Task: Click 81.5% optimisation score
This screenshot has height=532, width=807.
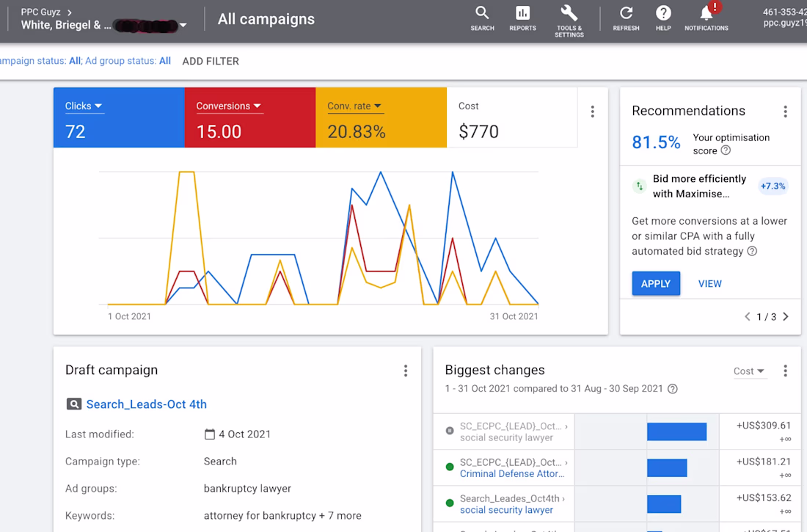Action: point(656,142)
